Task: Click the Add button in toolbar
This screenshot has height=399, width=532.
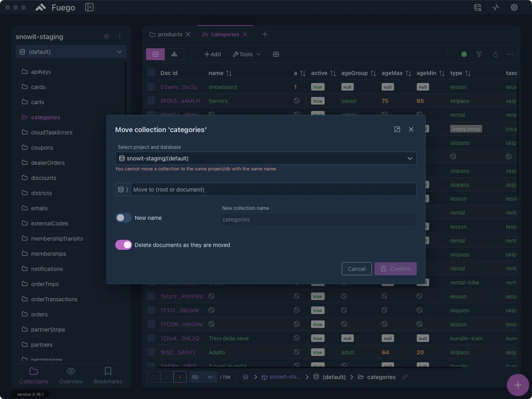Action: coord(212,54)
